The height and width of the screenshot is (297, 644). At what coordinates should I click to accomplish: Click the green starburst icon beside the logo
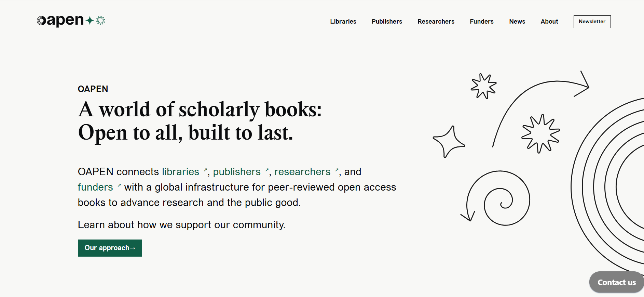tap(101, 21)
